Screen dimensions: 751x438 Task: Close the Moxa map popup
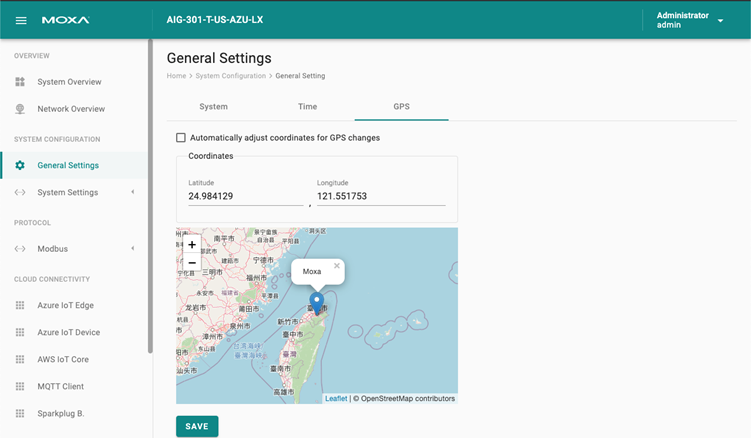[337, 265]
